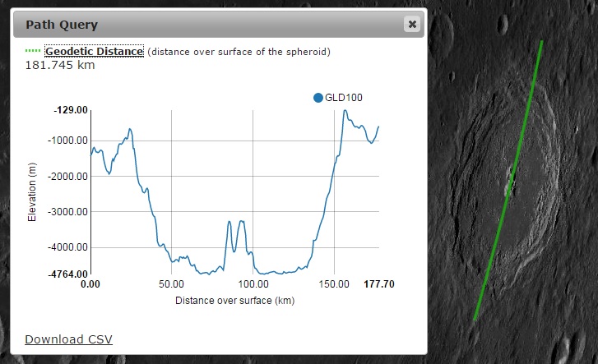Click the southern end of green path line

(x=476, y=317)
